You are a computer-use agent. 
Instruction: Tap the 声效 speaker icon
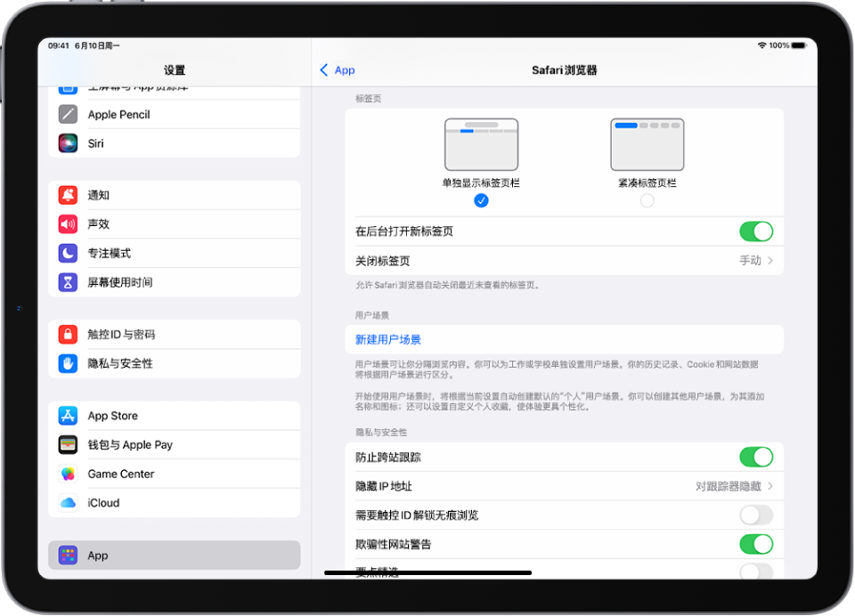[x=68, y=224]
